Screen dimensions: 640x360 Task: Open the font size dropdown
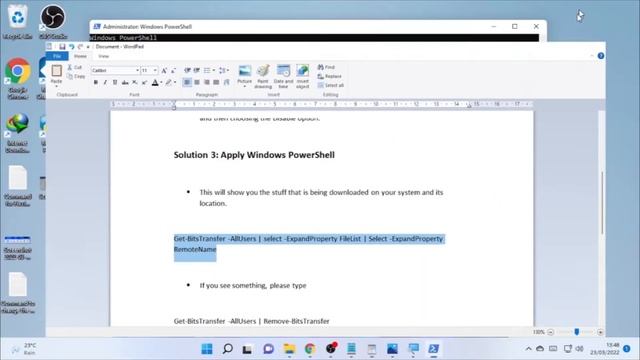155,71
